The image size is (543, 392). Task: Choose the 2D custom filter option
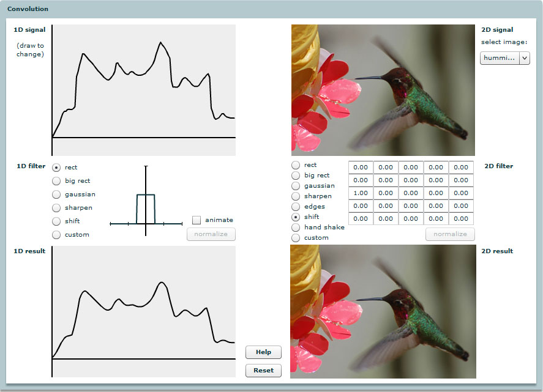pos(296,238)
